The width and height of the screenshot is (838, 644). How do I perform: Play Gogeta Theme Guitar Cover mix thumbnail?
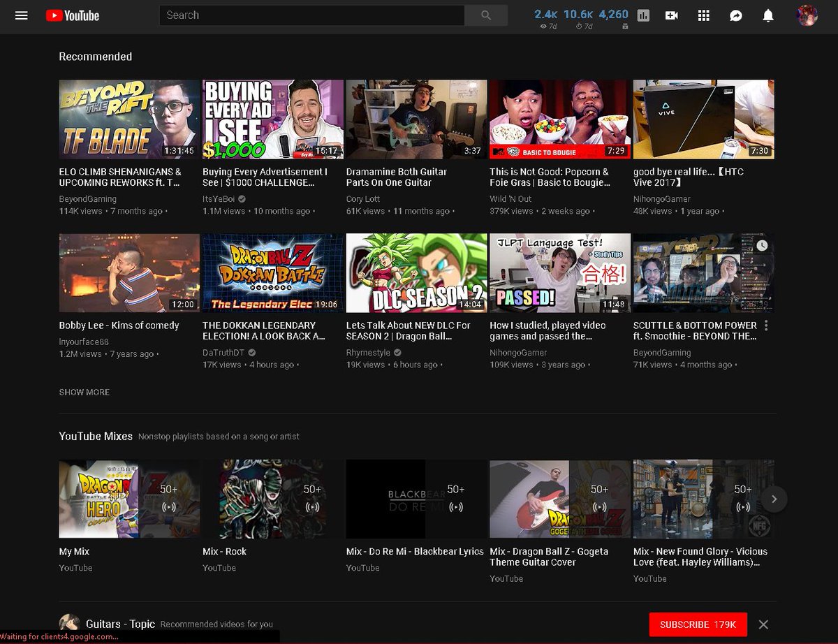coord(560,499)
